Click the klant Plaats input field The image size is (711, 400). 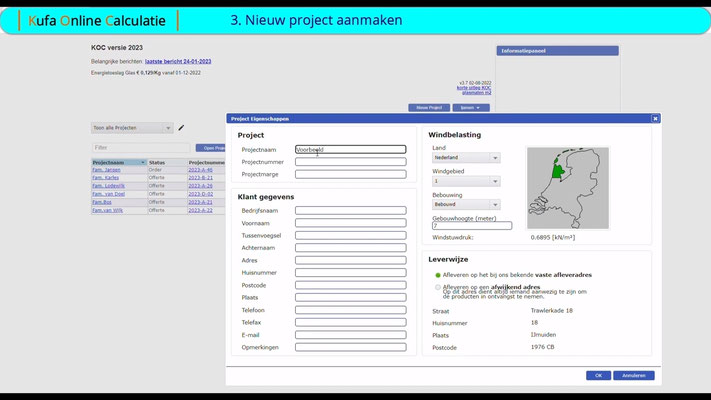pos(351,298)
